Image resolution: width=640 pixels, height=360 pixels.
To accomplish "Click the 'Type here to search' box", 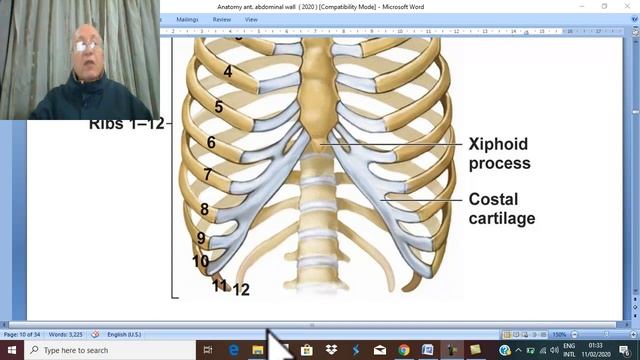I will (x=110, y=350).
